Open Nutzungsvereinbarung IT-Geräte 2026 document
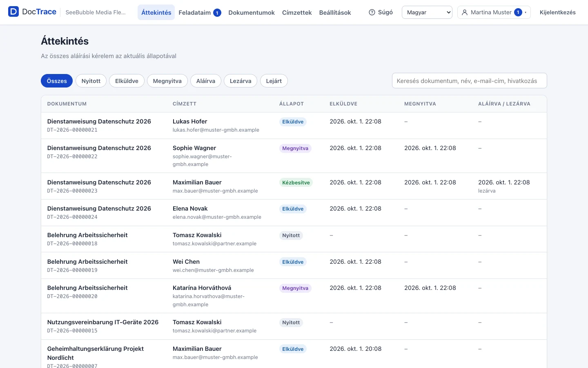 coord(103,322)
